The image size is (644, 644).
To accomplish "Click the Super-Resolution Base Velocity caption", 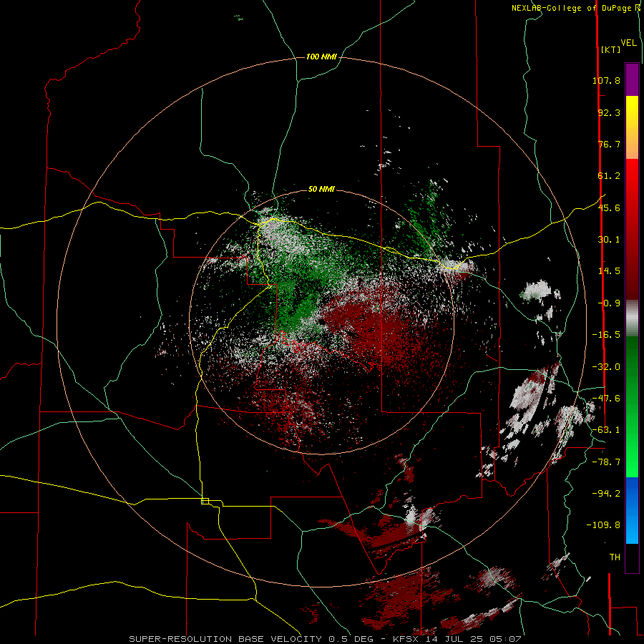I will coord(325,639).
